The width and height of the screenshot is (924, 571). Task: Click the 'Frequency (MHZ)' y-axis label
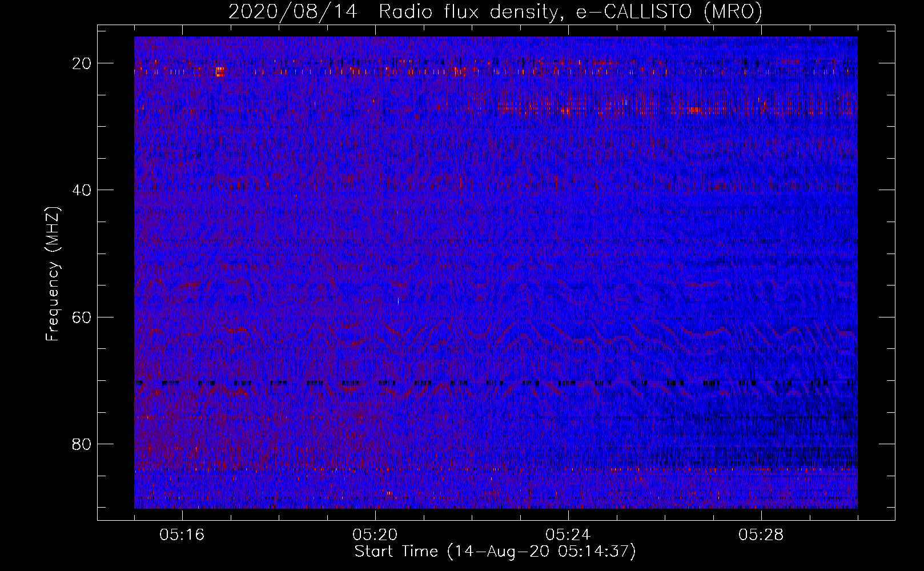pos(53,274)
